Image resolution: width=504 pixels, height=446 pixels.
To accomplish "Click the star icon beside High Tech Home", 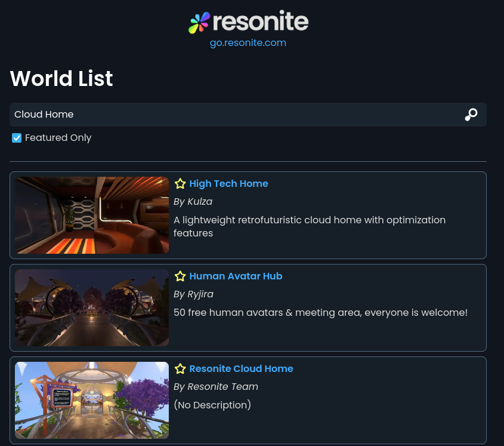I will [x=180, y=183].
